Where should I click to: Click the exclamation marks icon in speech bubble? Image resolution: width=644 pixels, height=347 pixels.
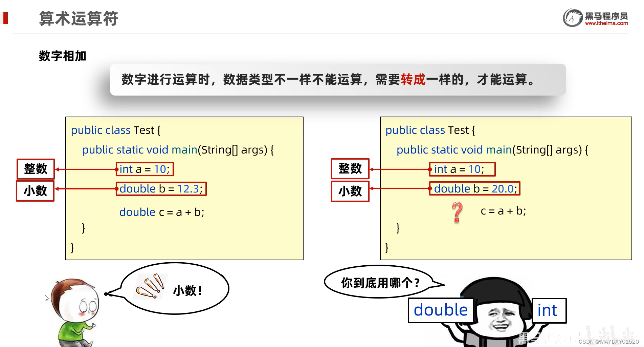[150, 286]
